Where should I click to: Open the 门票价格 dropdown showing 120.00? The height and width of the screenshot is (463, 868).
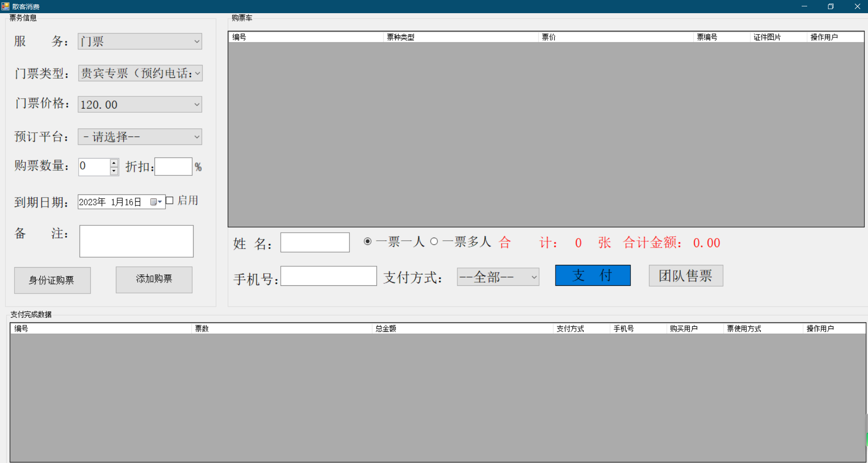point(140,105)
